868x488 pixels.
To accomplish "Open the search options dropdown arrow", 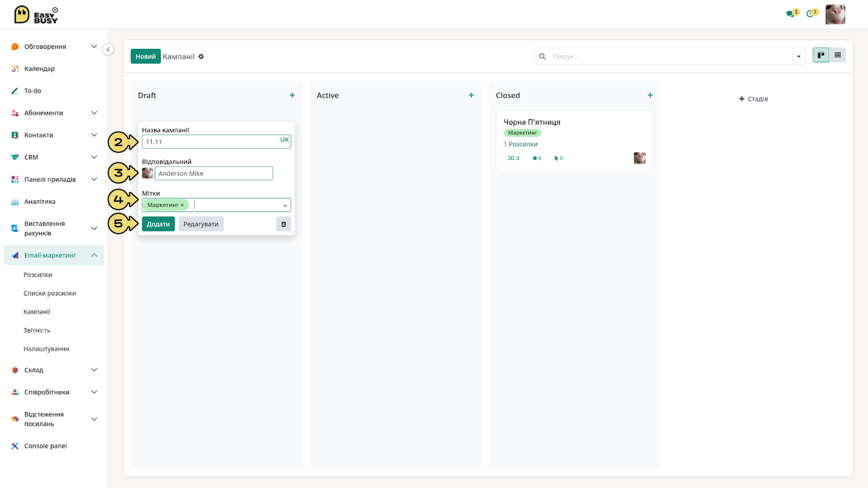I will click(799, 56).
